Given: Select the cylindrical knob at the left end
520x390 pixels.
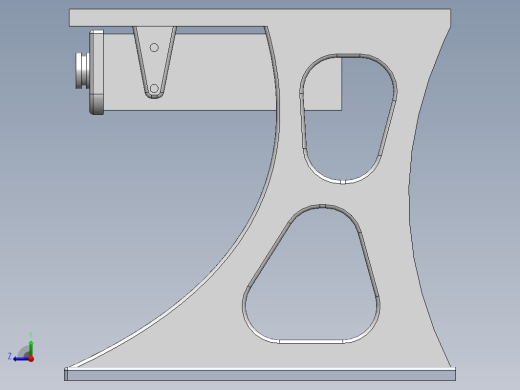Looking at the screenshot, I should pyautogui.click(x=82, y=71).
